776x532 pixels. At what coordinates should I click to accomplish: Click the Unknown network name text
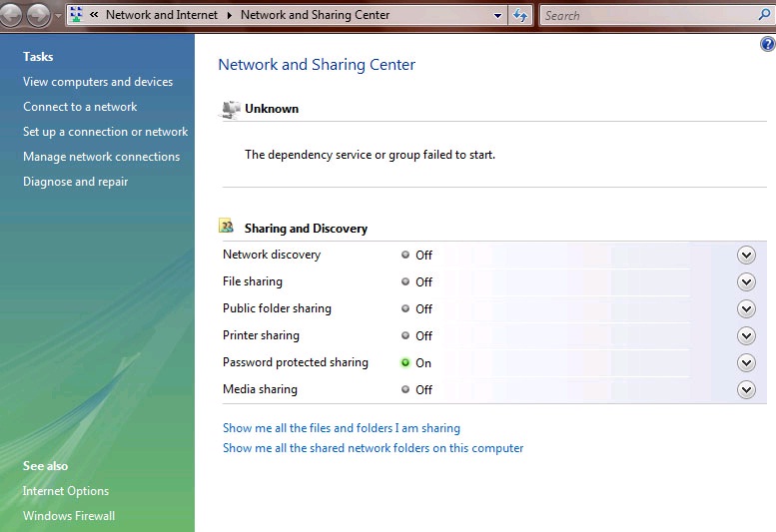(x=272, y=109)
